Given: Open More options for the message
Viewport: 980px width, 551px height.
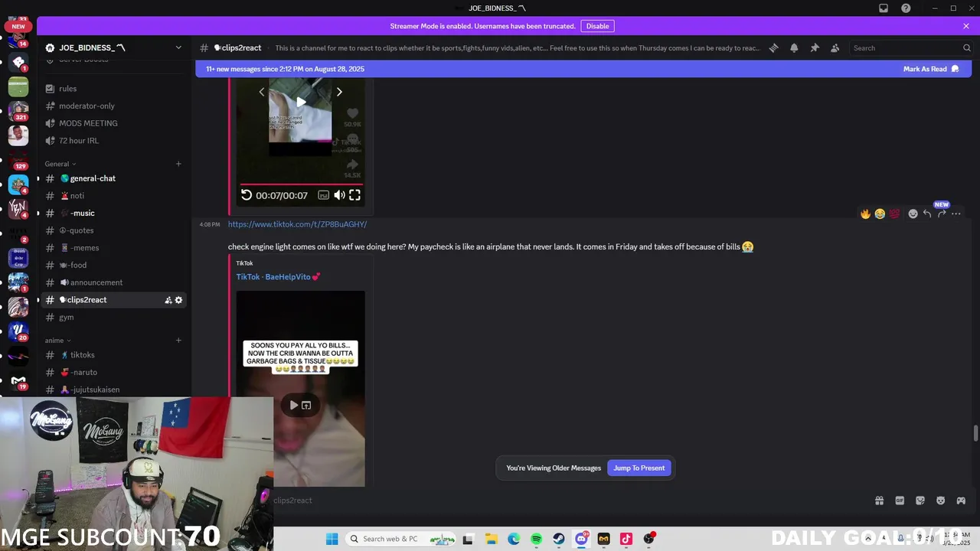Looking at the screenshot, I should [956, 214].
